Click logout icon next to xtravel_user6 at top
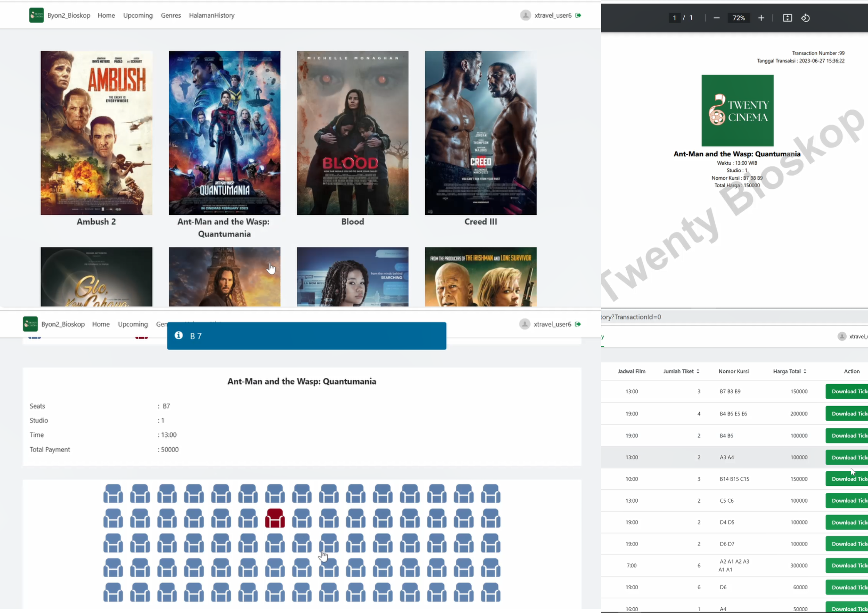Screen dimensions: 868x613 [x=578, y=15]
